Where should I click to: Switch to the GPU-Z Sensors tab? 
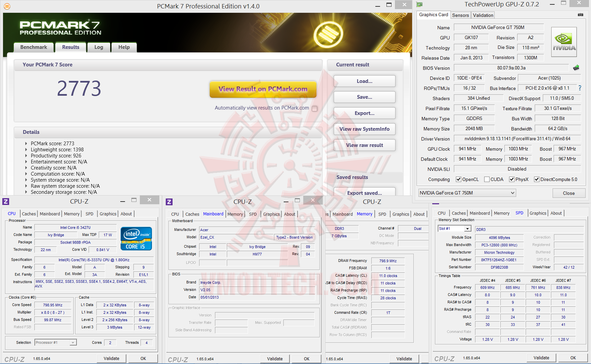tap(460, 15)
